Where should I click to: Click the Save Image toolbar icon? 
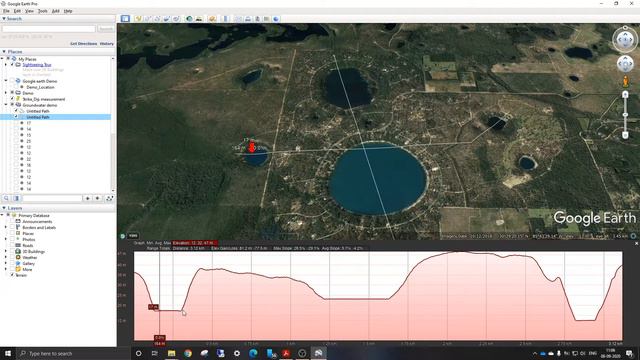click(257, 19)
